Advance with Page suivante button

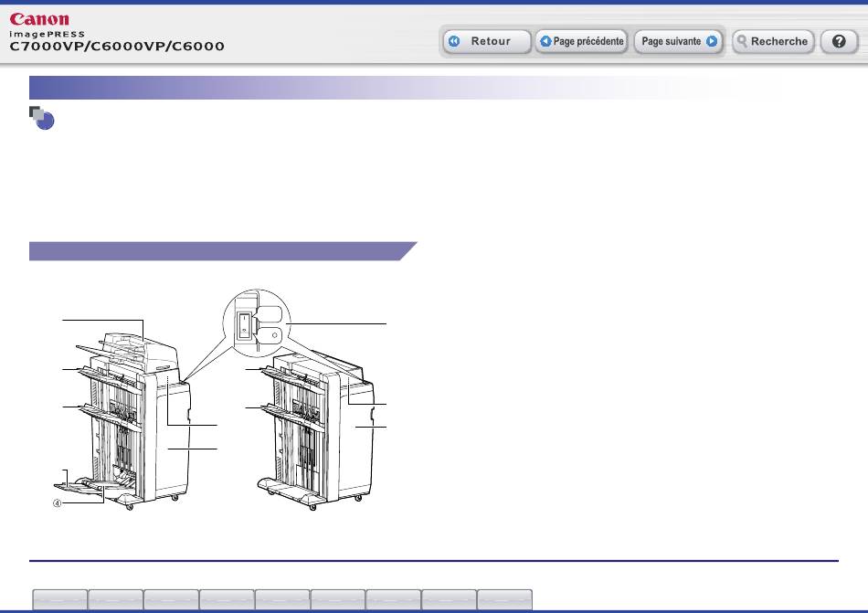[x=678, y=42]
